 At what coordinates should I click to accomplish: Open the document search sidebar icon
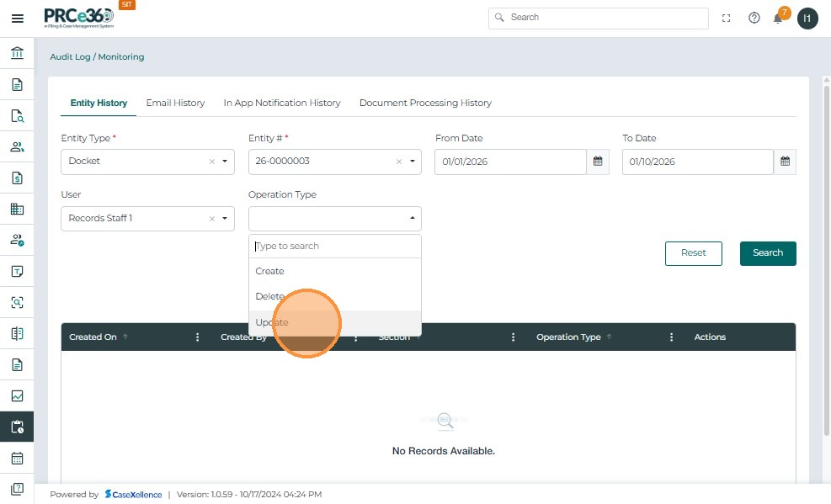pyautogui.click(x=17, y=116)
